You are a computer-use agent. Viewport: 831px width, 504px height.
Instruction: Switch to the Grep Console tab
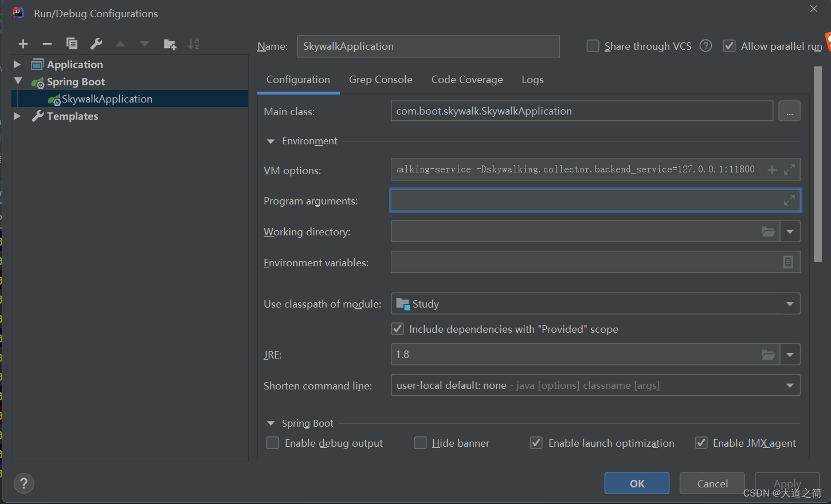tap(381, 80)
